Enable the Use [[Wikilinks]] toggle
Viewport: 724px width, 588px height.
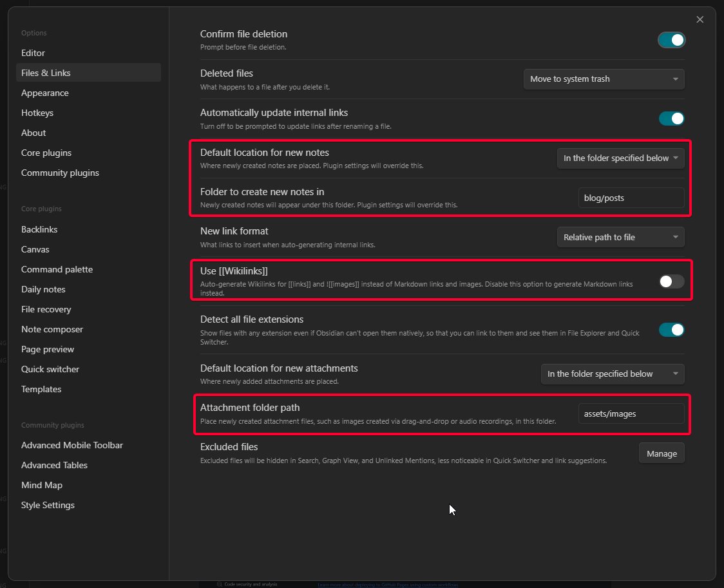pyautogui.click(x=671, y=281)
